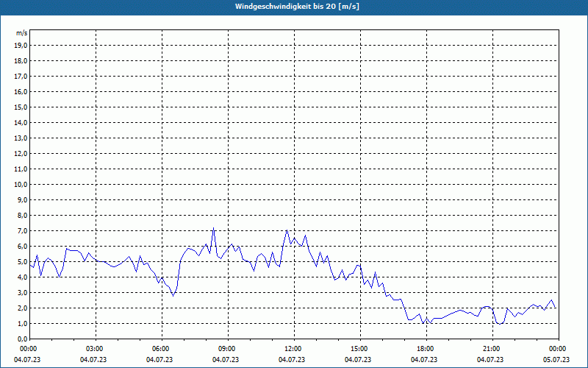Click the 9,0 y-axis label

(22, 199)
